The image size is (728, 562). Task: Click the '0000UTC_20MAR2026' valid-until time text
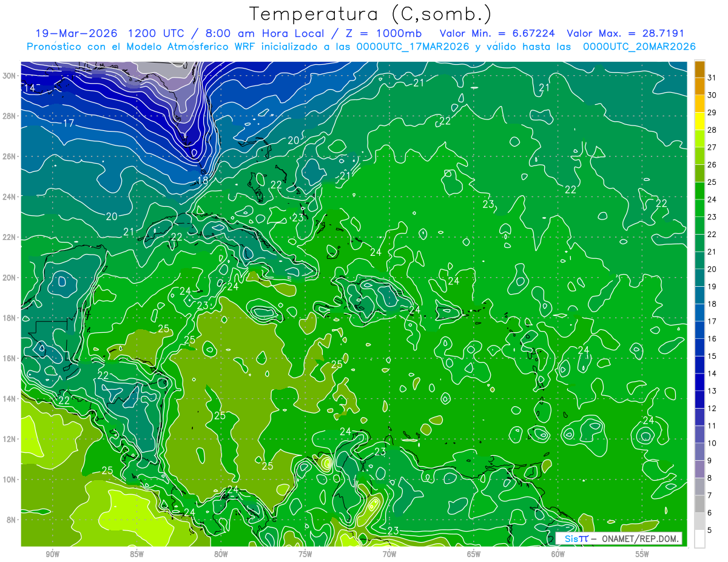(638, 47)
